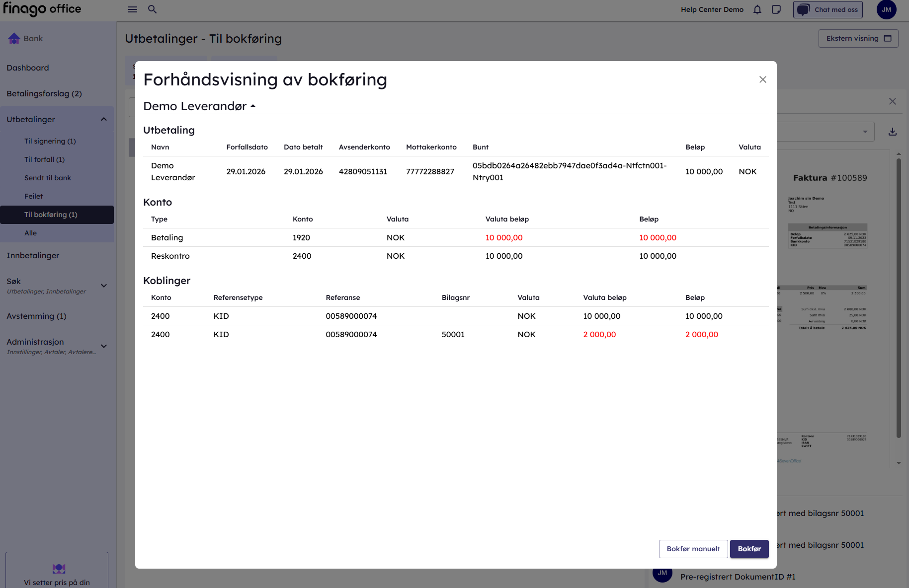Close the Forhåndsvisning av bokføring dialog
909x588 pixels.
click(763, 79)
